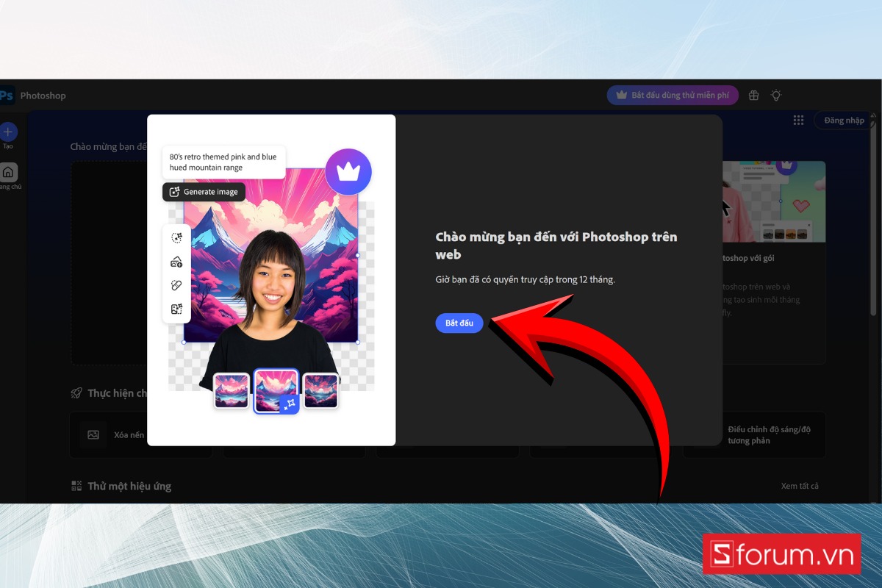Click the Tạo plus button in sidebar
882x588 pixels.
[8, 132]
